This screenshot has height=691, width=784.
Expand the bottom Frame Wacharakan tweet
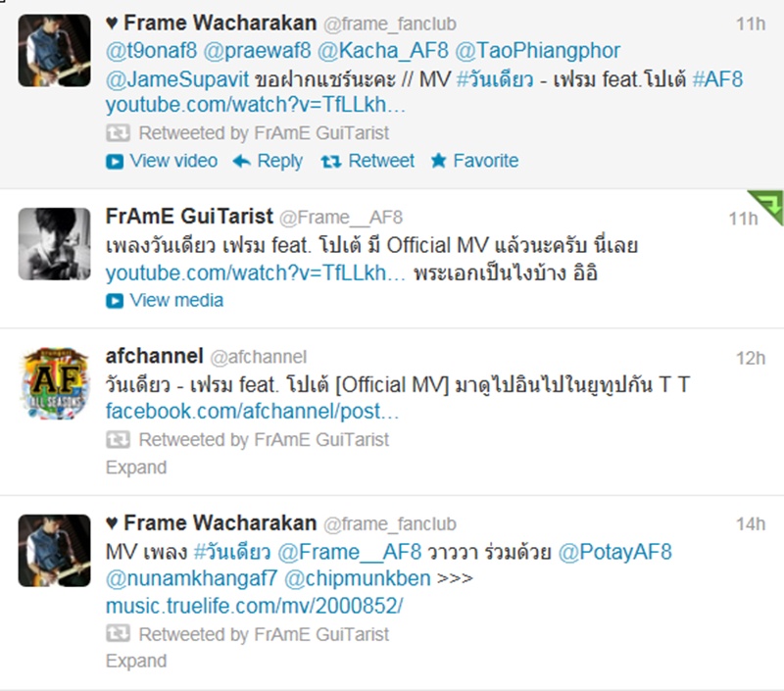(x=136, y=661)
